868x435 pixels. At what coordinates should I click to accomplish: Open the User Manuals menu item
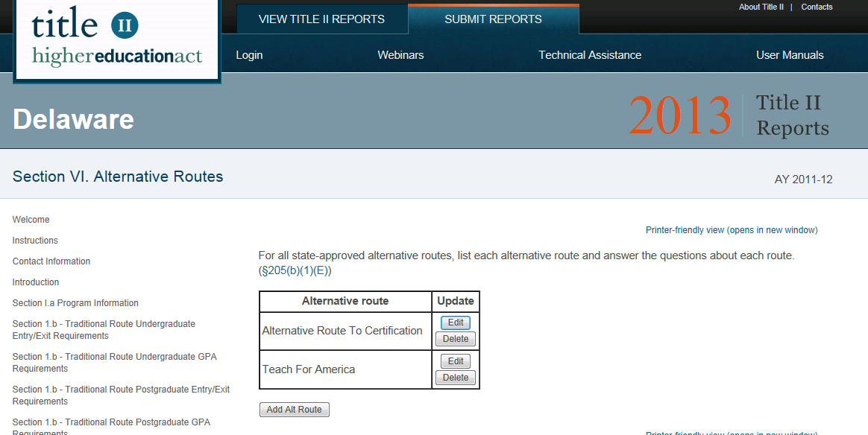(790, 55)
